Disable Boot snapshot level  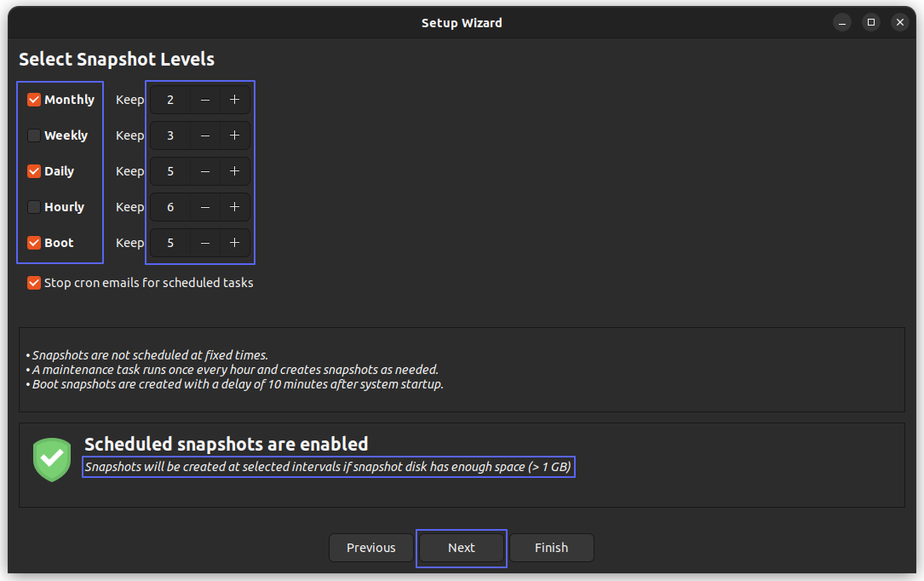click(x=33, y=243)
